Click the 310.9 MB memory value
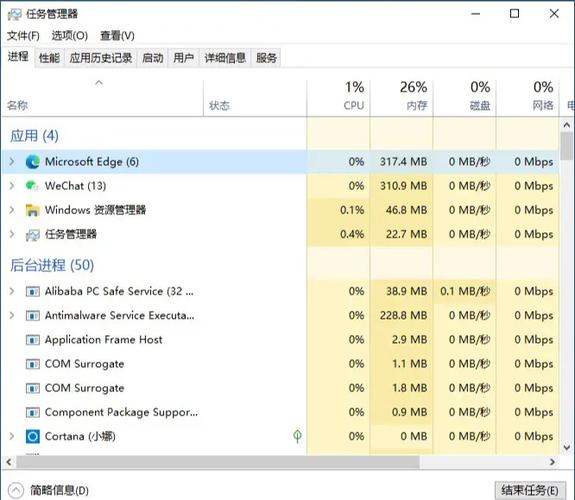 [403, 186]
